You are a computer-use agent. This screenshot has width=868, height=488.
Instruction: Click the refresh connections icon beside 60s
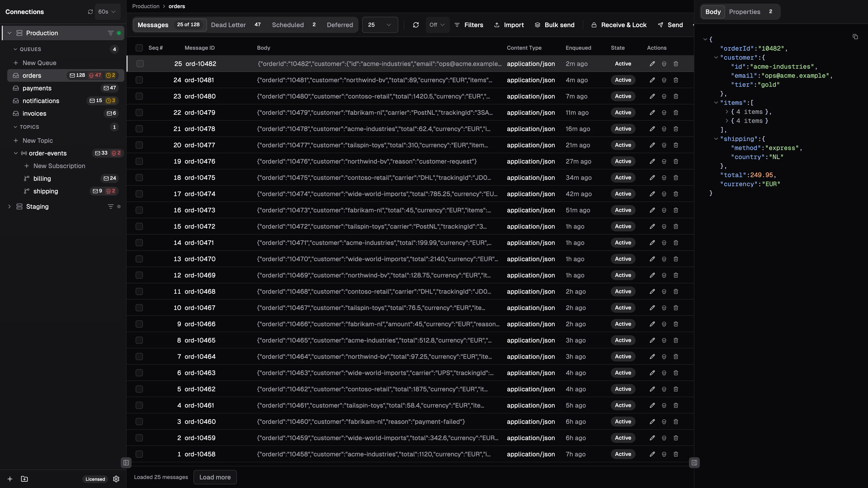coord(90,12)
